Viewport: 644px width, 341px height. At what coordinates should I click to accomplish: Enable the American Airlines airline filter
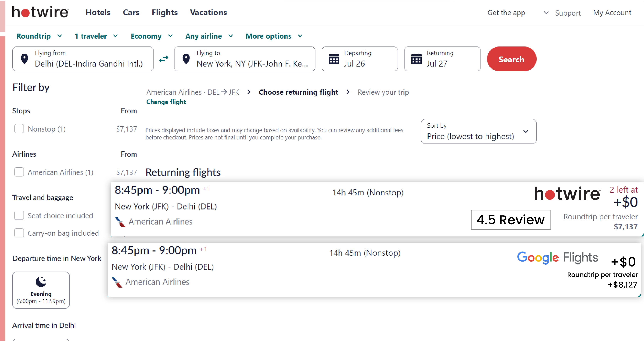(20, 172)
